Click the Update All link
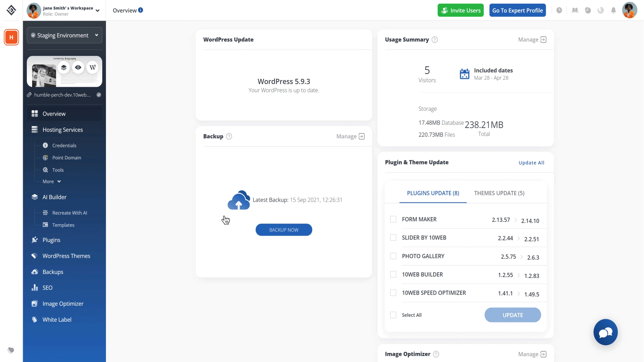 (x=531, y=163)
